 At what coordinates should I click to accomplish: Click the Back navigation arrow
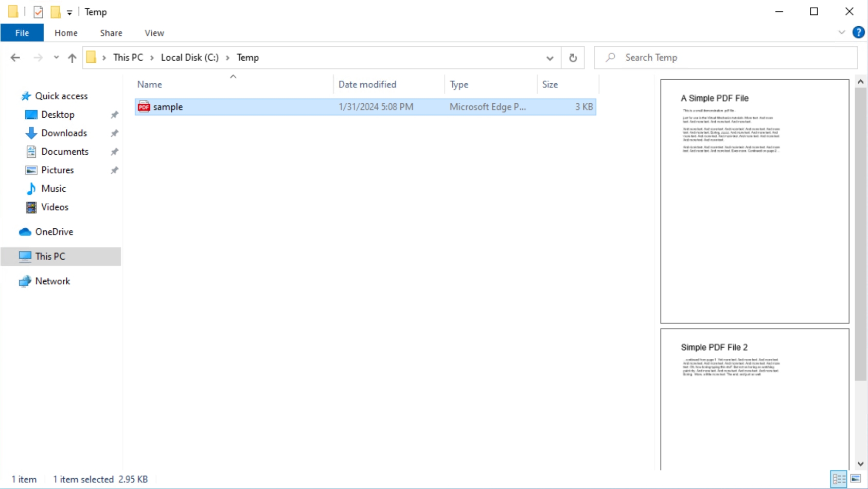[x=15, y=58]
